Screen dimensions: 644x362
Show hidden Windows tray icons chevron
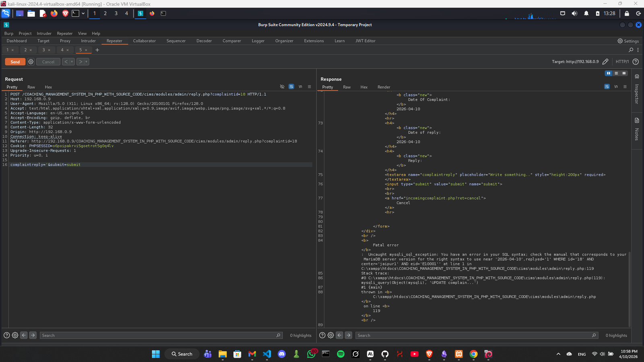tap(558, 354)
